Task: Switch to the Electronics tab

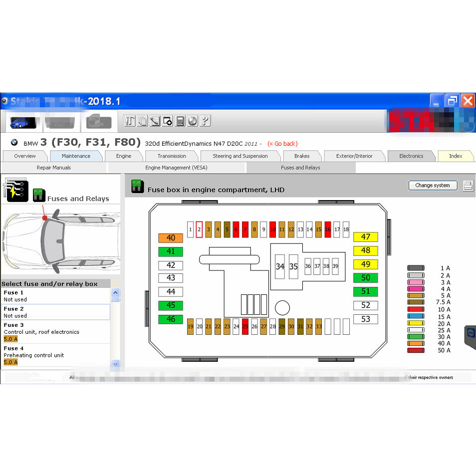Action: click(411, 156)
